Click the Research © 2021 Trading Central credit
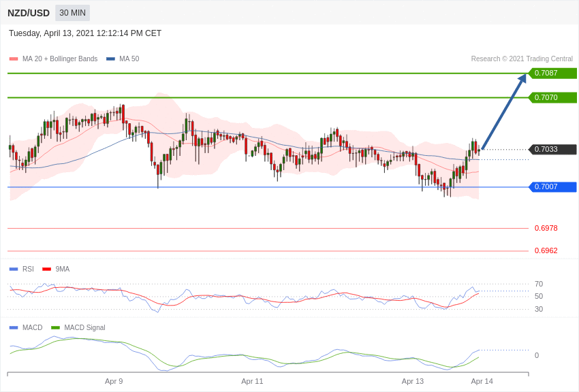The width and height of the screenshot is (579, 392). (x=522, y=59)
